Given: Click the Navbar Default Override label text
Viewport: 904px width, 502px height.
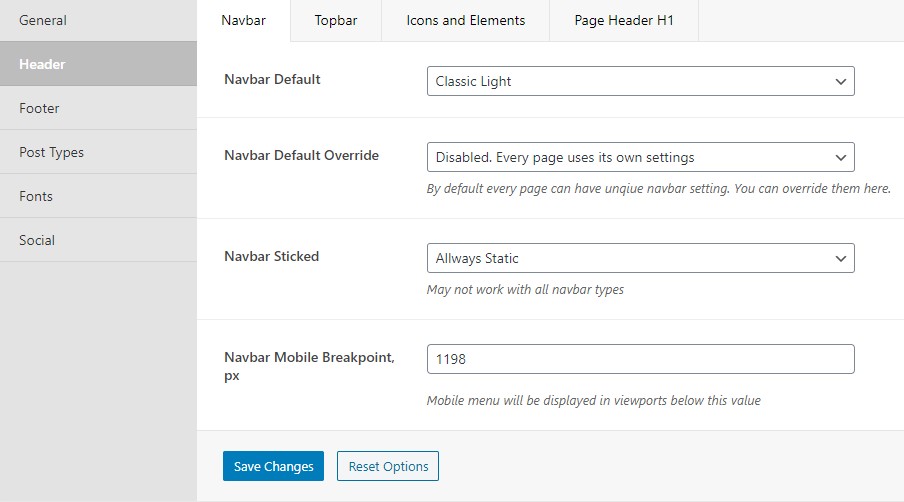Looking at the screenshot, I should click(x=302, y=156).
